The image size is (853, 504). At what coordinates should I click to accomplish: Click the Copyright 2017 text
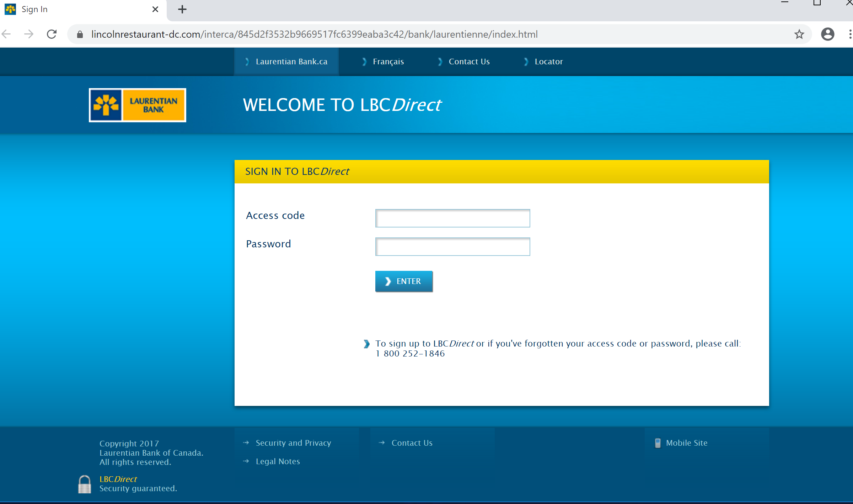click(129, 444)
